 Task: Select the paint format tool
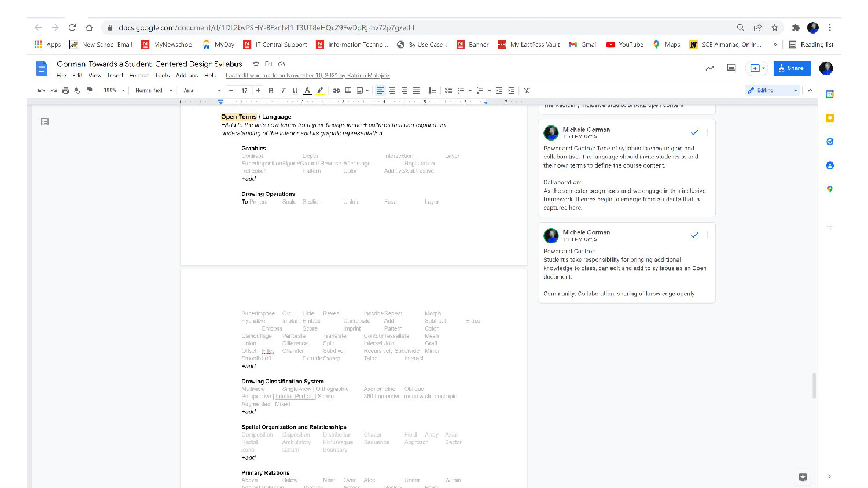(x=89, y=91)
